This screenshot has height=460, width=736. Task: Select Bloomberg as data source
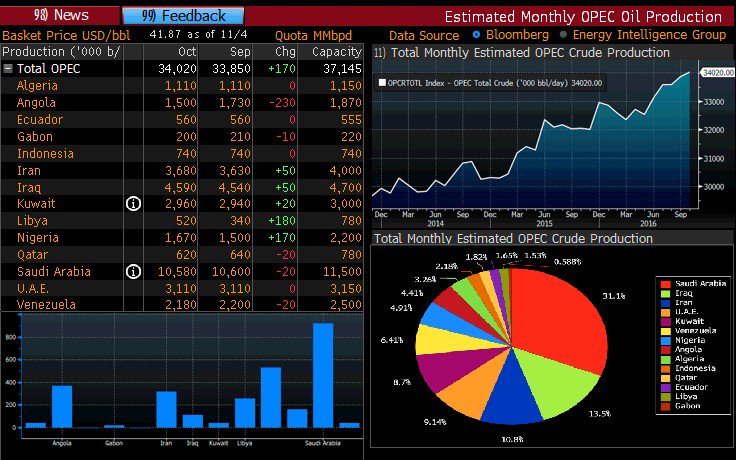point(476,34)
